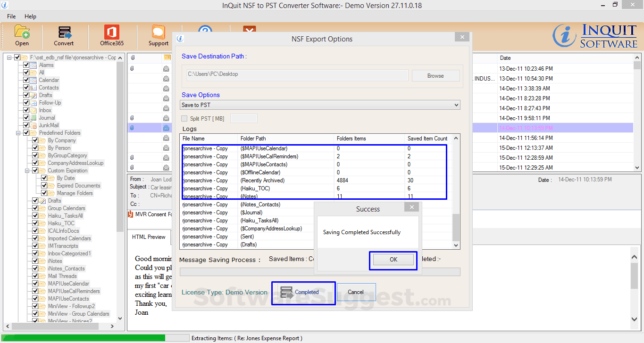Select the Follow-Up folder icon

[33, 103]
